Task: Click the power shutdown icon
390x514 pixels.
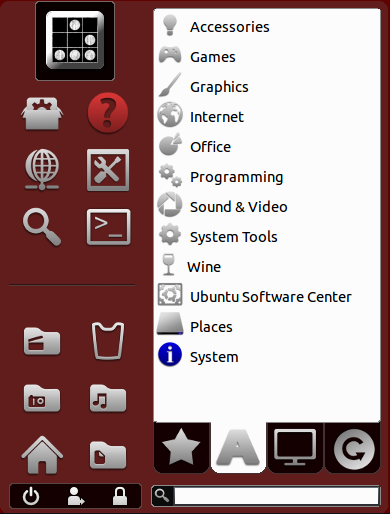Action: (x=31, y=496)
